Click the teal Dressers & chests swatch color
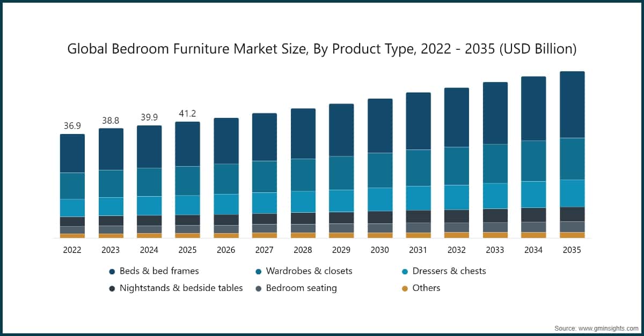Viewport: 644px width, 336px height. coord(404,271)
